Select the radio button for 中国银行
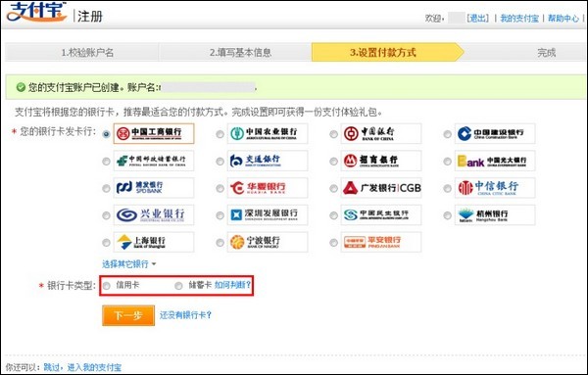Viewport: 588px width, 375px height. [333, 134]
